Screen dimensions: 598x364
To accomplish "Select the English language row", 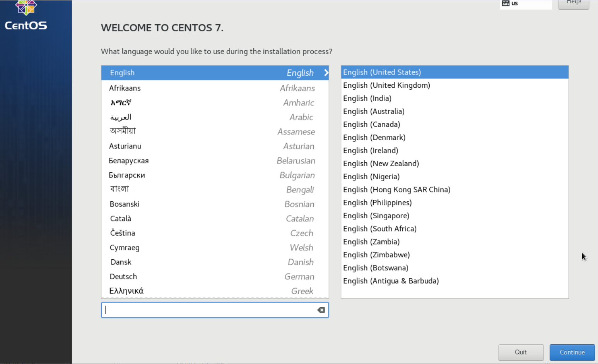I will pos(215,73).
